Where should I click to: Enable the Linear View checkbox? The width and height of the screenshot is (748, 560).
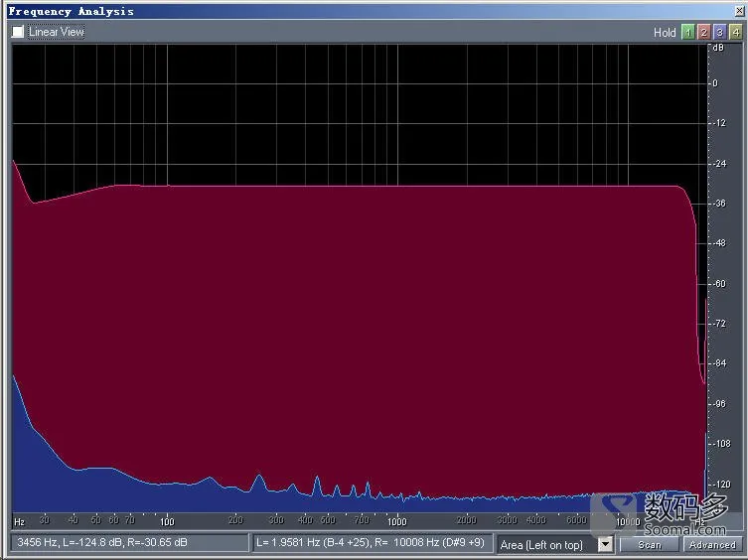pos(18,32)
